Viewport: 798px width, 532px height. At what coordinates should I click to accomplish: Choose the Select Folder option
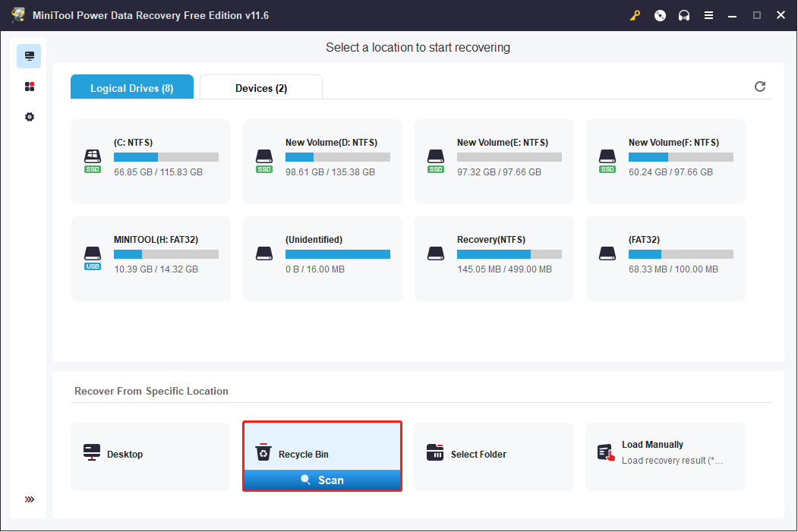[x=494, y=457]
